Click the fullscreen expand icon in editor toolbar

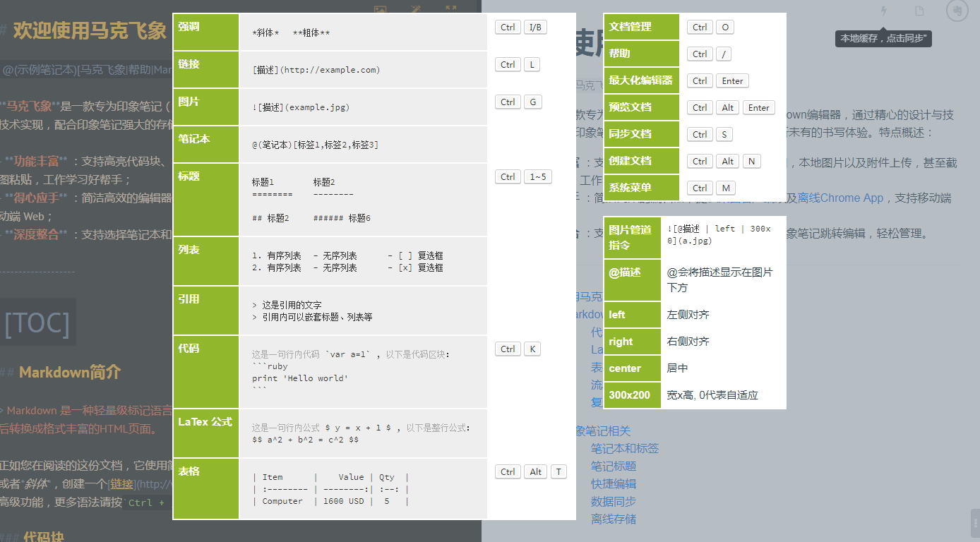[x=451, y=10]
